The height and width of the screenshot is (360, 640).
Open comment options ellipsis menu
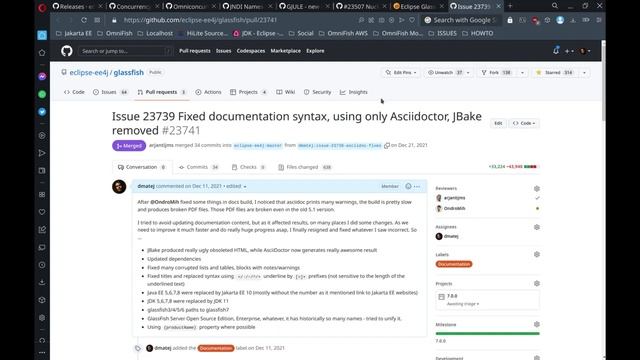tap(417, 187)
